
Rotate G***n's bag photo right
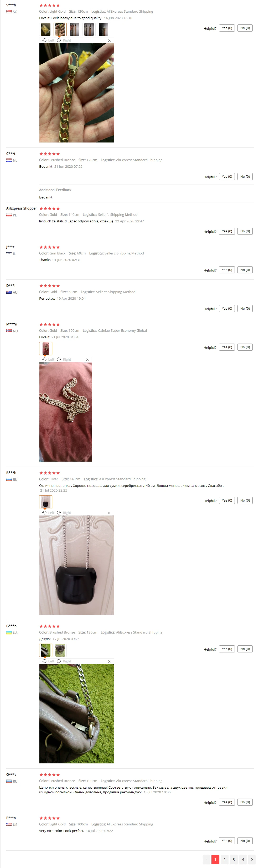pos(64,661)
